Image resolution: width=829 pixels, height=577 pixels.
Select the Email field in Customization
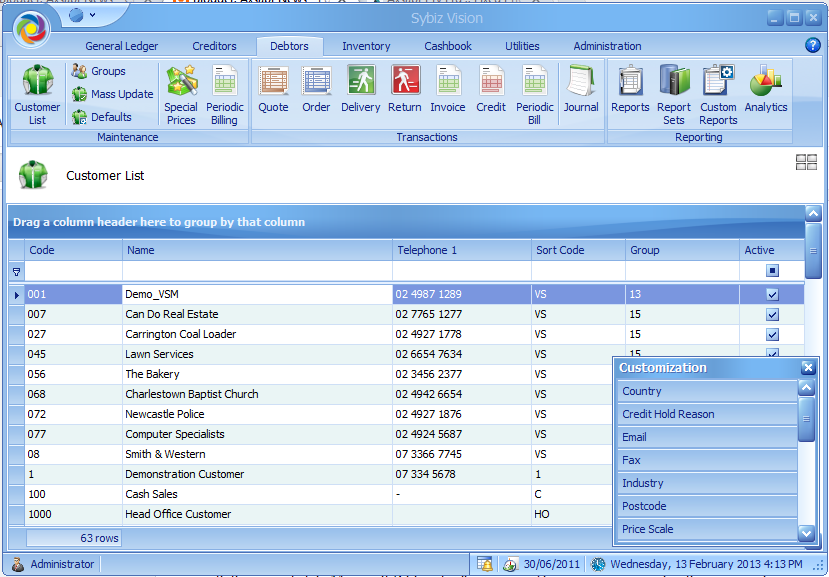tap(707, 437)
